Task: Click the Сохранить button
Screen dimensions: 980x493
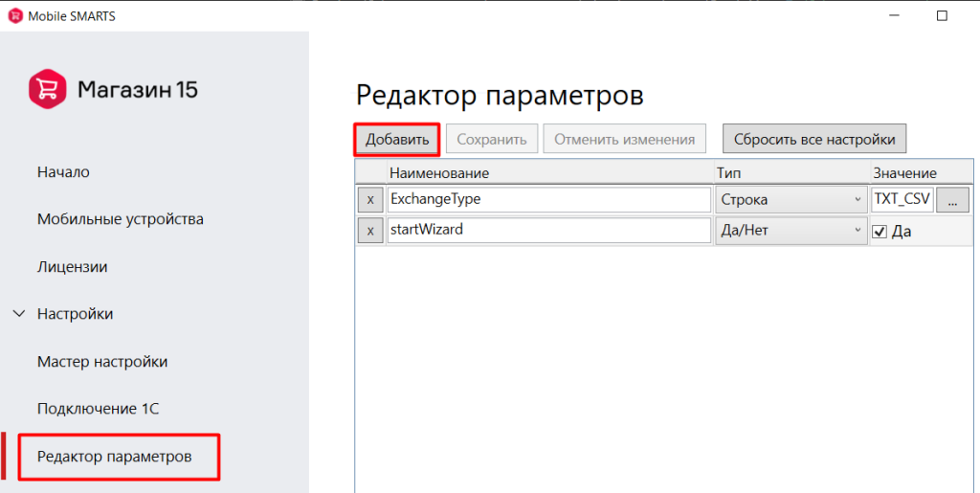Action: 491,140
